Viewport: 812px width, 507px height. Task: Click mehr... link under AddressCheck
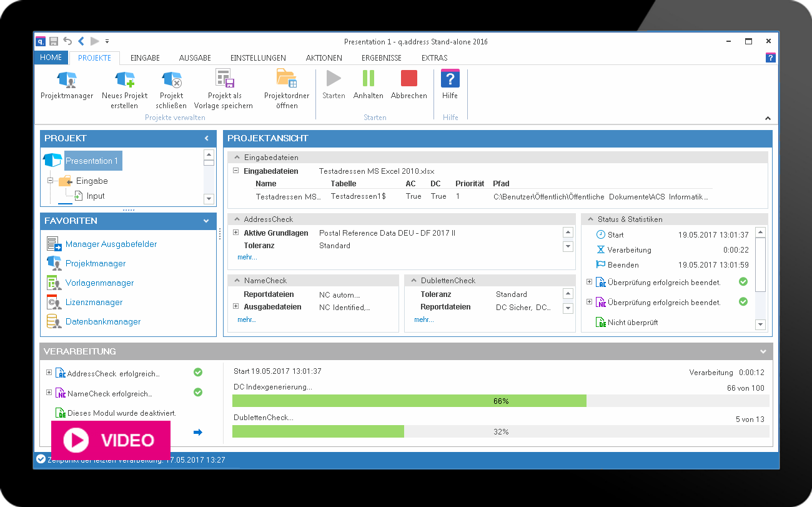(247, 257)
